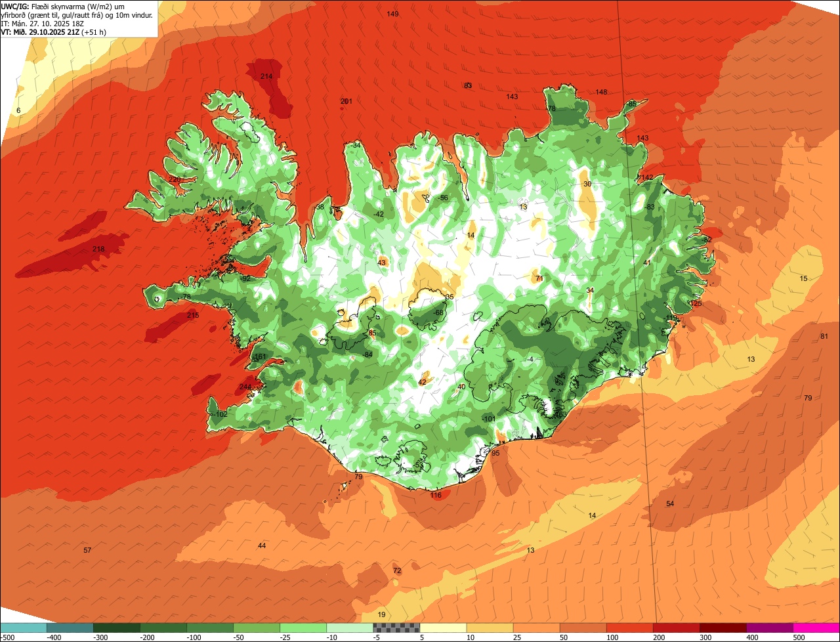The image size is (840, 642).
Task: Click the title line 'UWC/IG: Flæði skynvarma (W/m2) um'
Action: coord(63,5)
